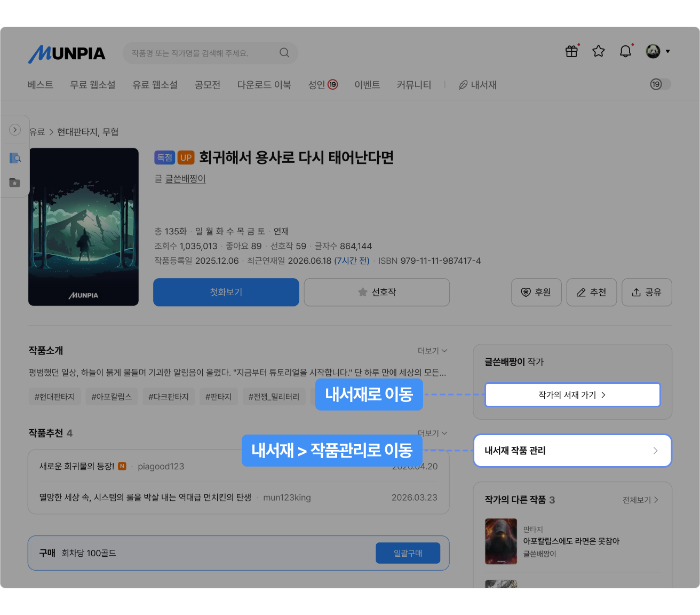
Task: Open the gift box icon in header
Action: point(571,51)
